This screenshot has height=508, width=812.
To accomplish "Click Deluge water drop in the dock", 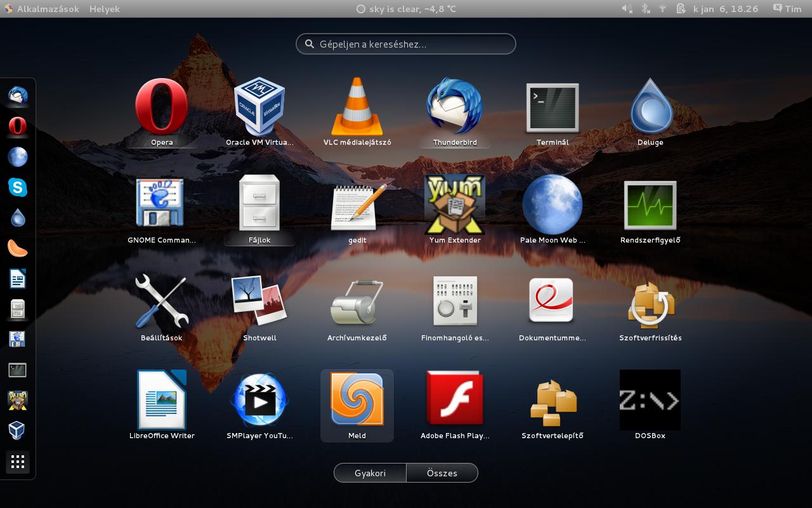I will [18, 218].
